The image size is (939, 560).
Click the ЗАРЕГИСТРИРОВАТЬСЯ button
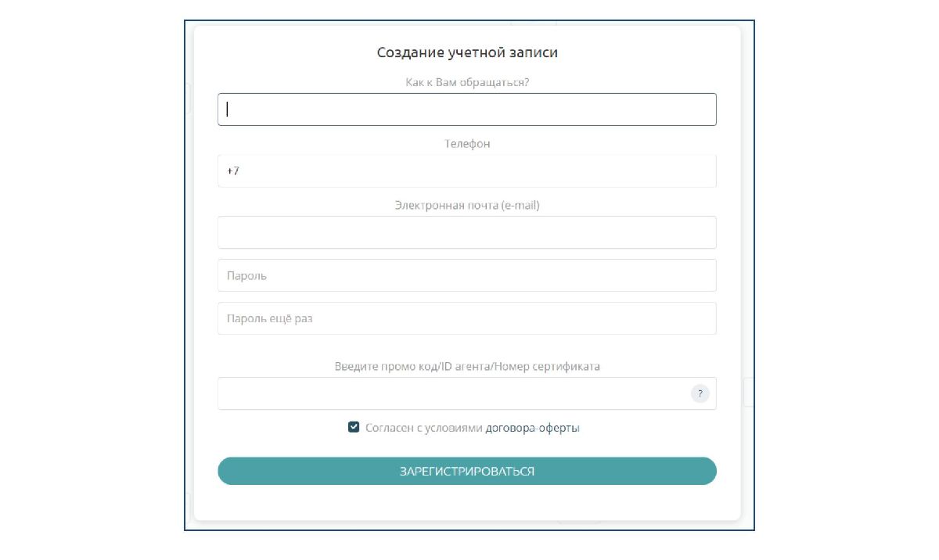(467, 471)
